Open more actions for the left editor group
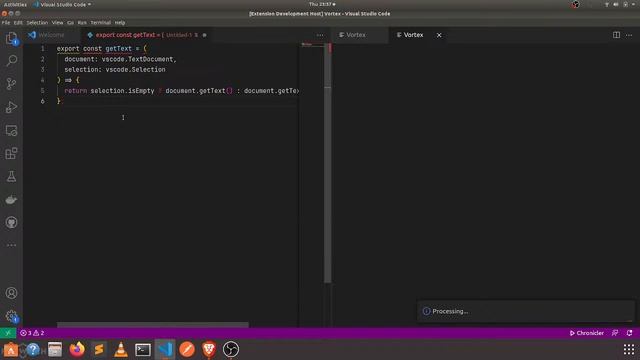The image size is (640, 360). (320, 35)
